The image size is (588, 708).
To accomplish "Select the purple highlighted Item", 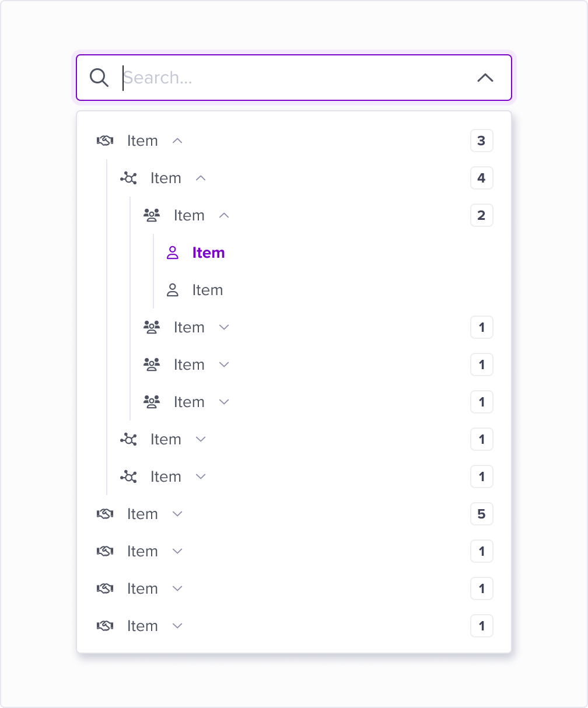I will point(208,253).
